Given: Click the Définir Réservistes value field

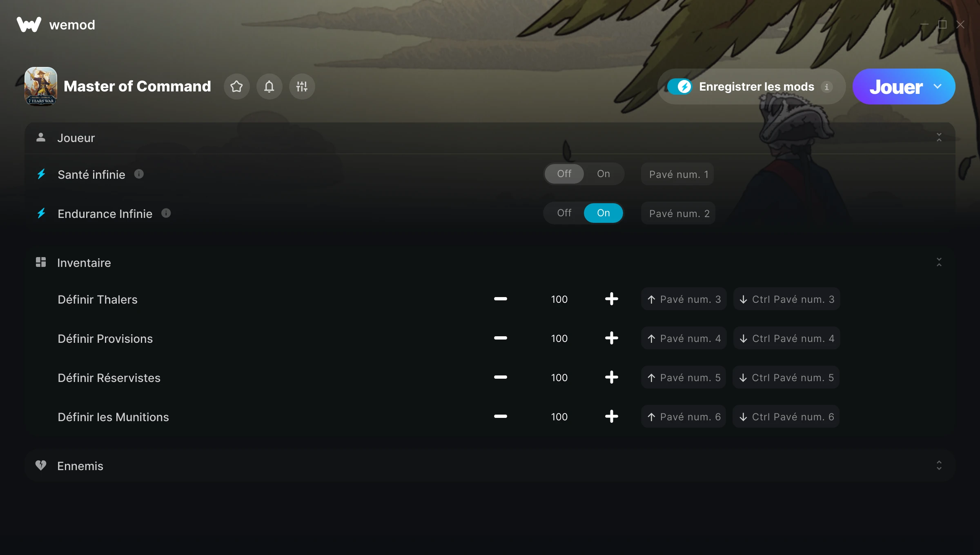Looking at the screenshot, I should 559,377.
